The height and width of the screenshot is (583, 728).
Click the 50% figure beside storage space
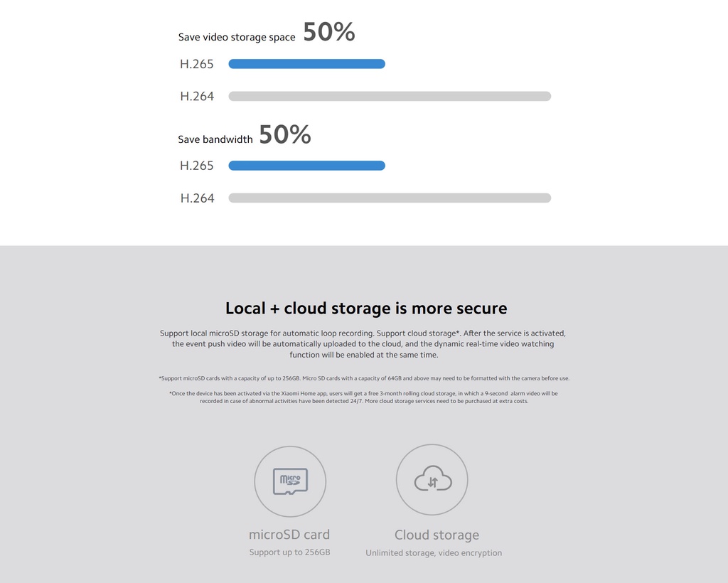tap(329, 32)
